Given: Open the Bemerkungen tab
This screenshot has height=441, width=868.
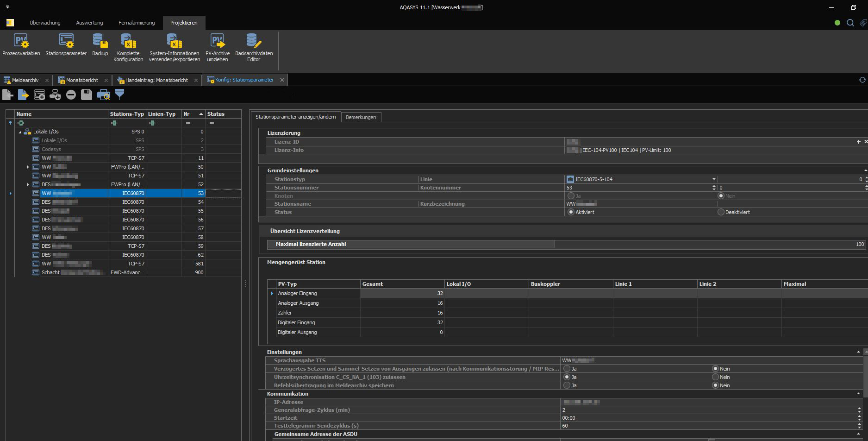Looking at the screenshot, I should (361, 117).
